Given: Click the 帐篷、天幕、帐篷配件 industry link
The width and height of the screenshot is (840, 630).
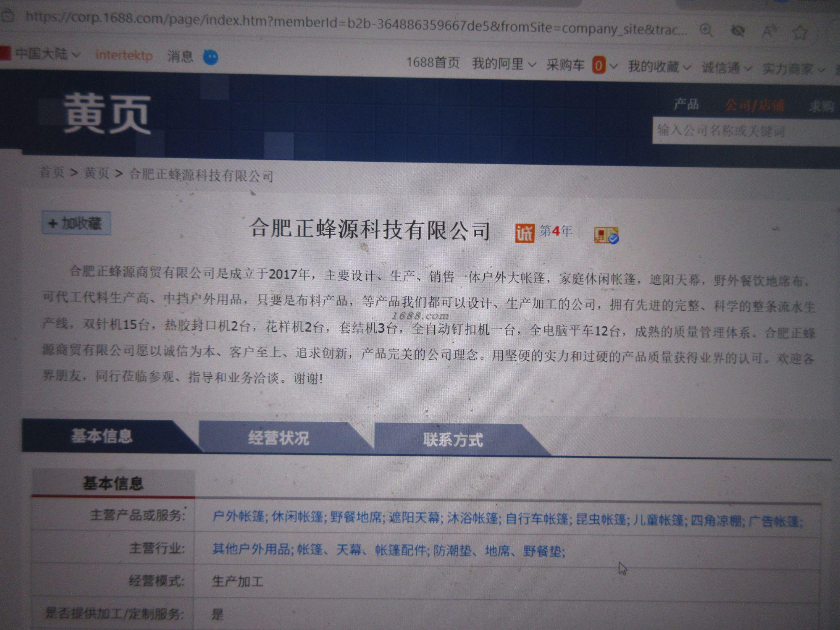Looking at the screenshot, I should point(362,550).
